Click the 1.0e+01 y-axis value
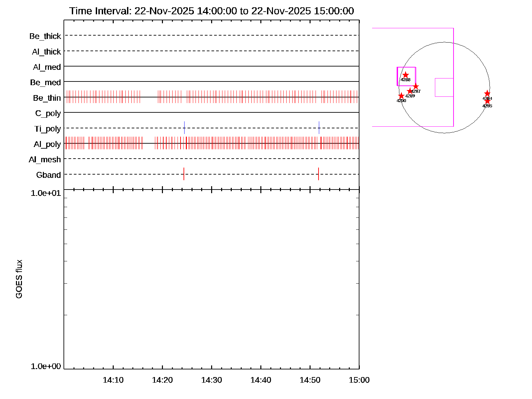 [46, 193]
